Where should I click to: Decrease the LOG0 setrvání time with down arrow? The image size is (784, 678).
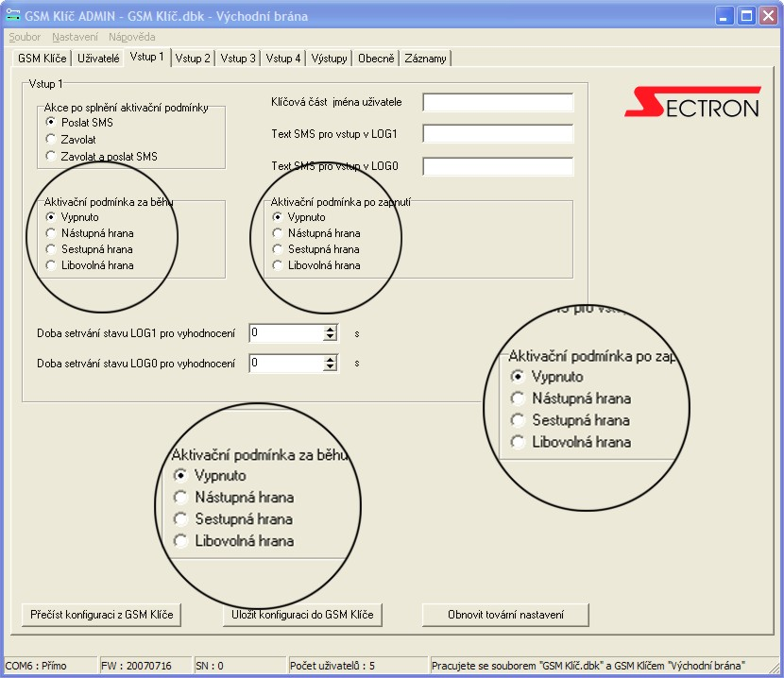pyautogui.click(x=330, y=367)
